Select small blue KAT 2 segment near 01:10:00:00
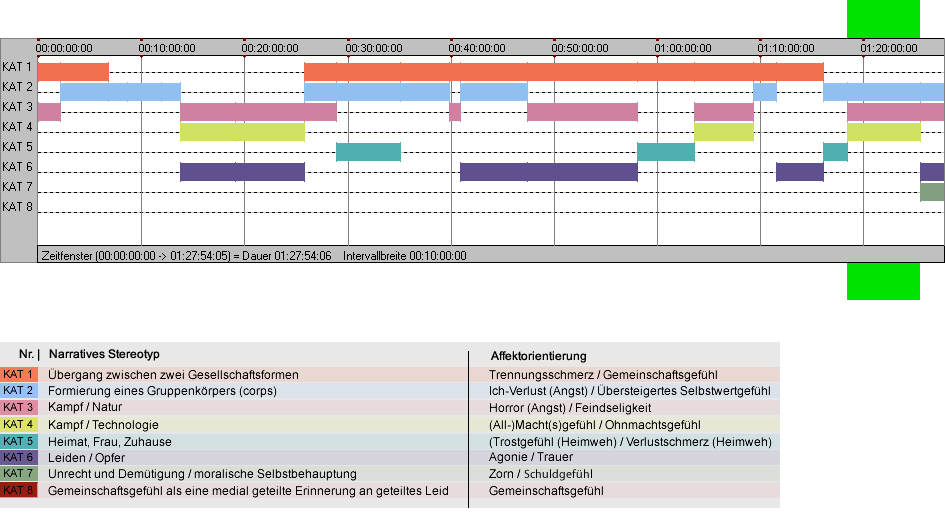The width and height of the screenshot is (945, 530). click(765, 92)
